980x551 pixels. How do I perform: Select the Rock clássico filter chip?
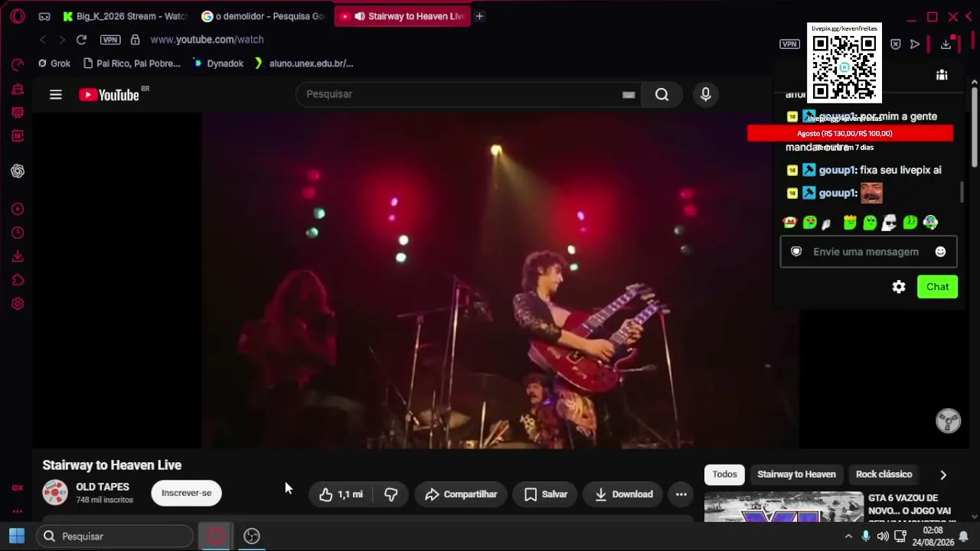[x=884, y=474]
